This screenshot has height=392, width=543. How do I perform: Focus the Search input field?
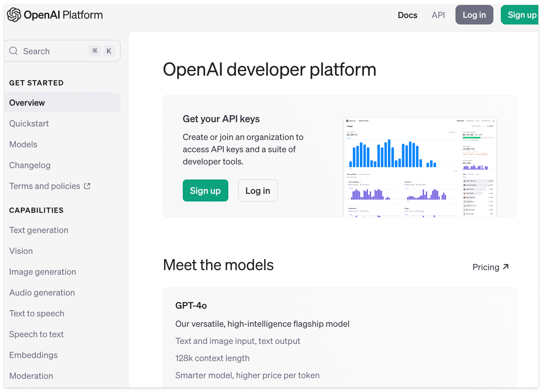pos(62,51)
